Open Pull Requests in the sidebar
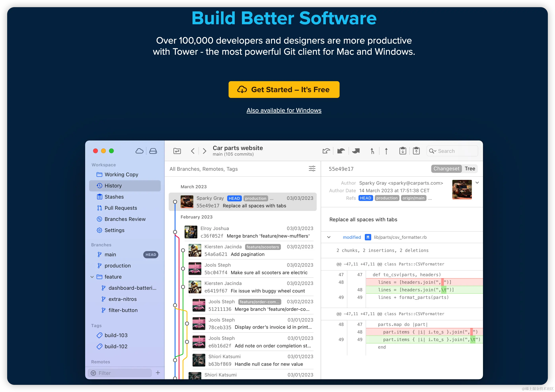 [125, 208]
